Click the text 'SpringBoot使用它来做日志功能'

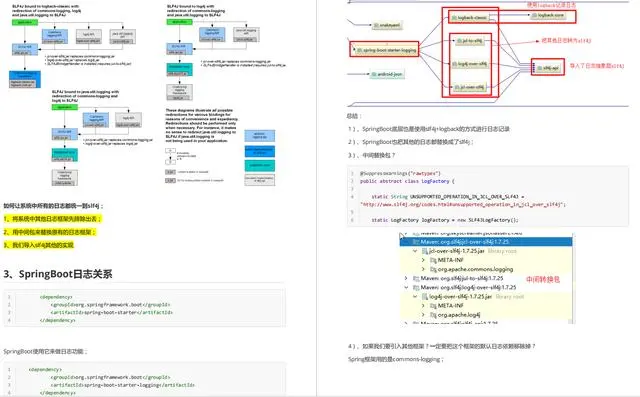coord(45,351)
